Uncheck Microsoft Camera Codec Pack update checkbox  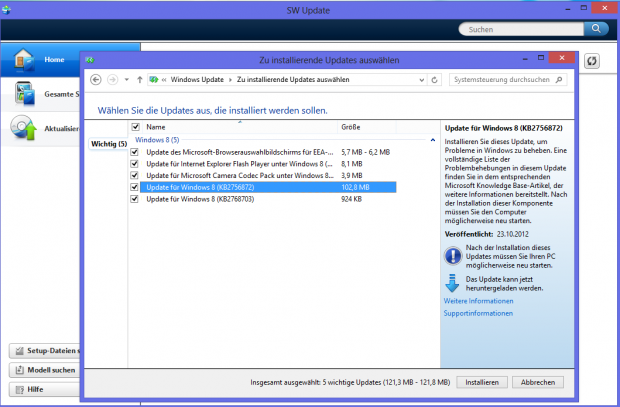click(x=134, y=175)
